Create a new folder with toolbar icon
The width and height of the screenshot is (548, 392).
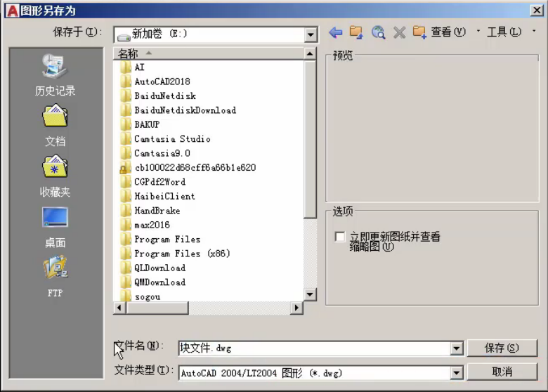[419, 32]
